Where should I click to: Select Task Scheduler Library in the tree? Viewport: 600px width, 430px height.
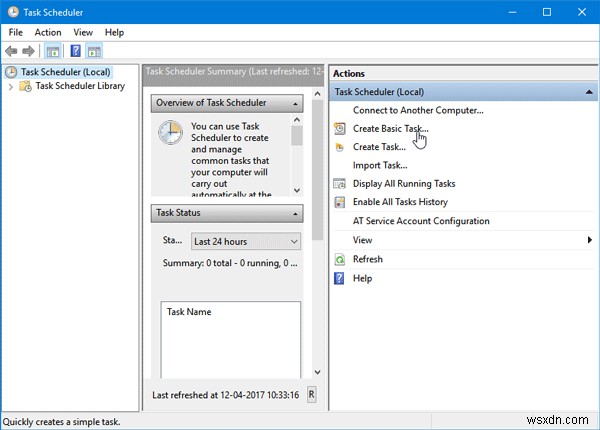click(x=80, y=86)
